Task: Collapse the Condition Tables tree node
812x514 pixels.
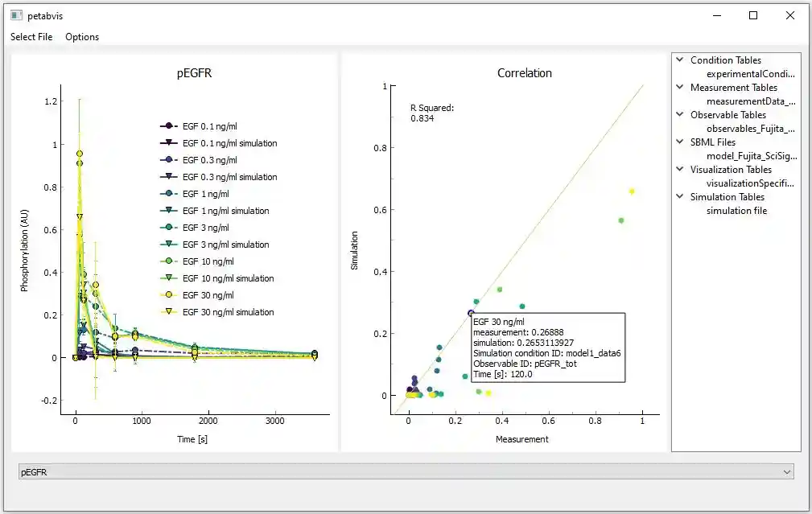Action: click(680, 60)
